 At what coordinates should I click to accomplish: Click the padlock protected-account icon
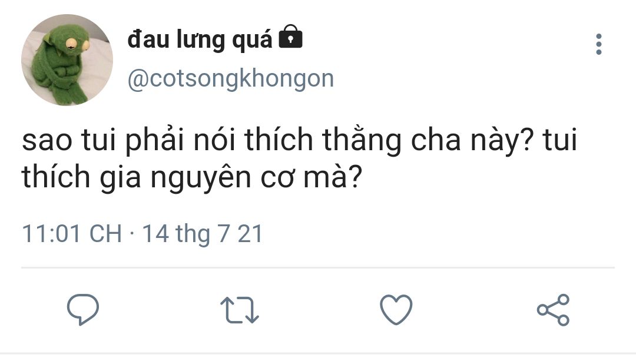coord(290,37)
